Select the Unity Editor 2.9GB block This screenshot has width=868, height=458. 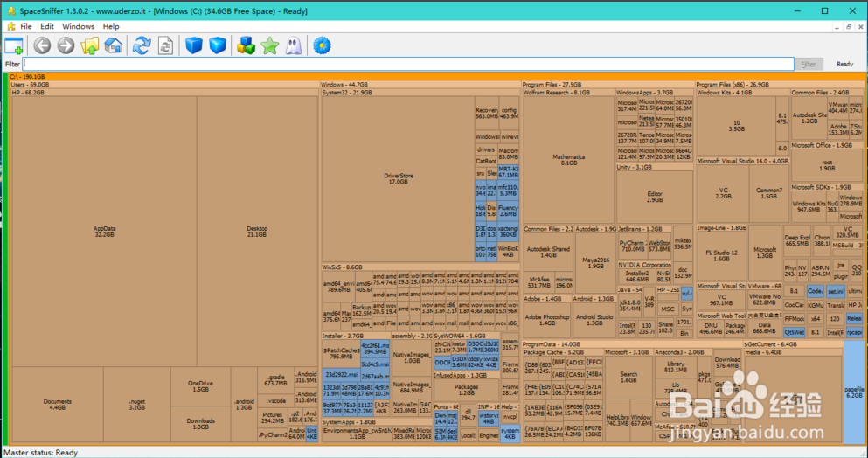[x=655, y=198]
